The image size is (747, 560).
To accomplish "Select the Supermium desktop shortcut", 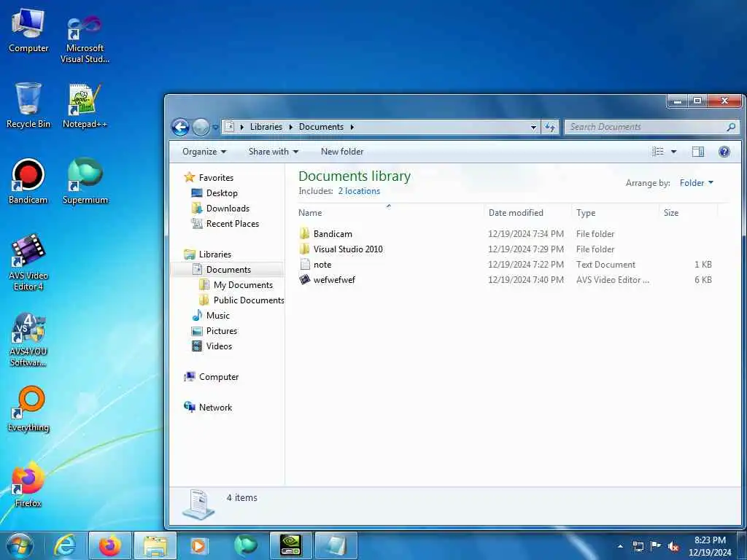I will point(85,182).
